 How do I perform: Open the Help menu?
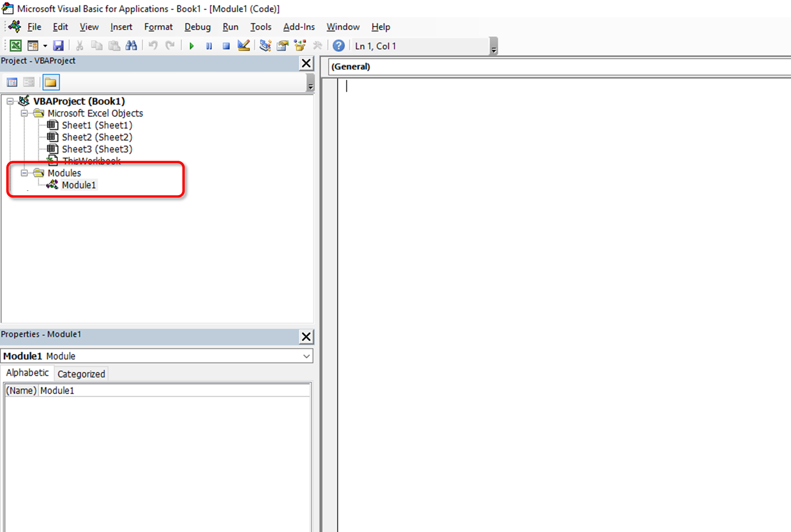pos(381,27)
